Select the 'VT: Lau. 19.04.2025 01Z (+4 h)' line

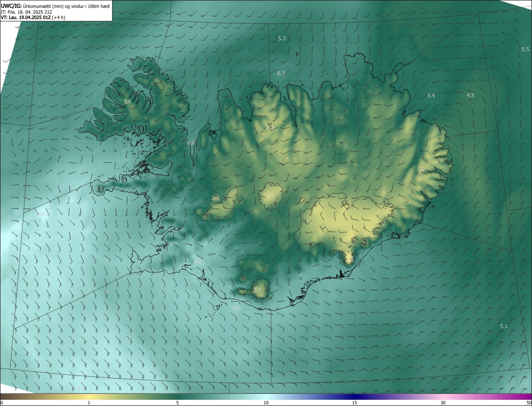pyautogui.click(x=33, y=17)
